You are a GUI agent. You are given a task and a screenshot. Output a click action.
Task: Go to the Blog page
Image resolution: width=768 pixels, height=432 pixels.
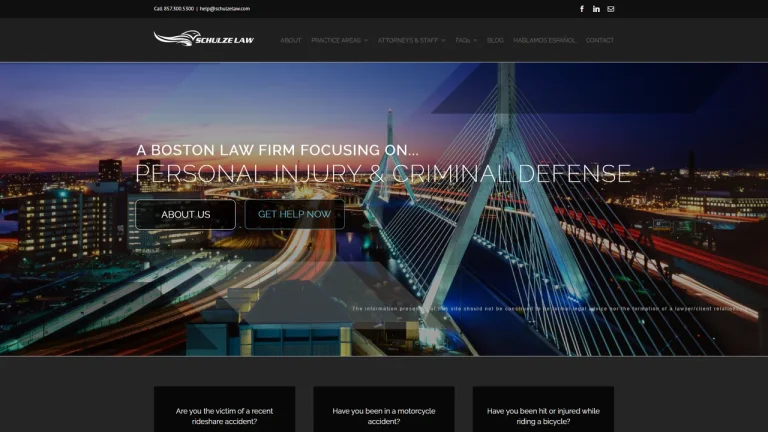coord(495,40)
